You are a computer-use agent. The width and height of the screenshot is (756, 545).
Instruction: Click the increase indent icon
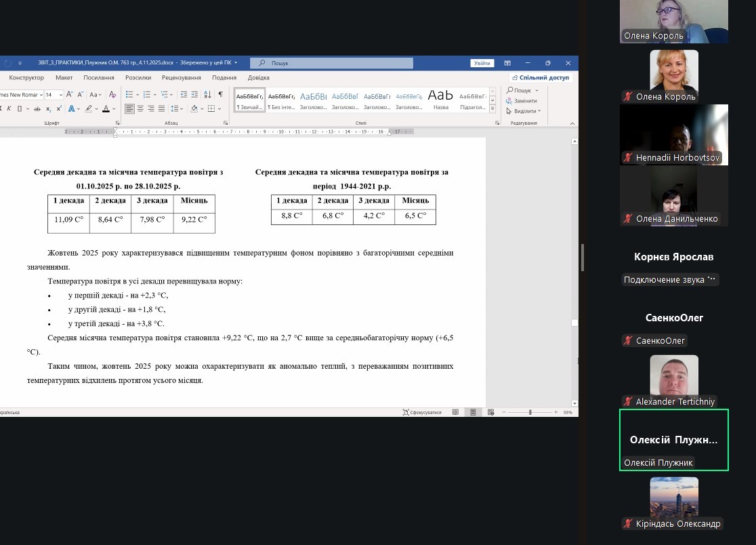[194, 95]
